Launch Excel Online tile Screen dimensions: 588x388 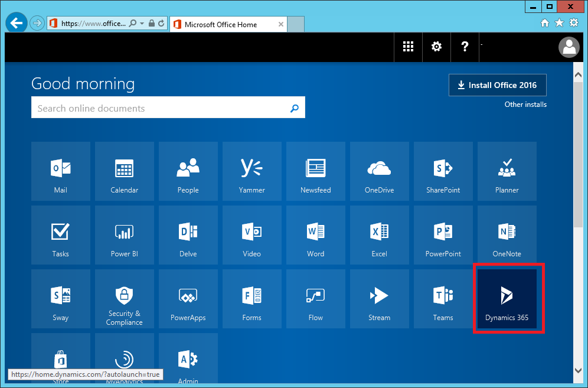(380, 235)
